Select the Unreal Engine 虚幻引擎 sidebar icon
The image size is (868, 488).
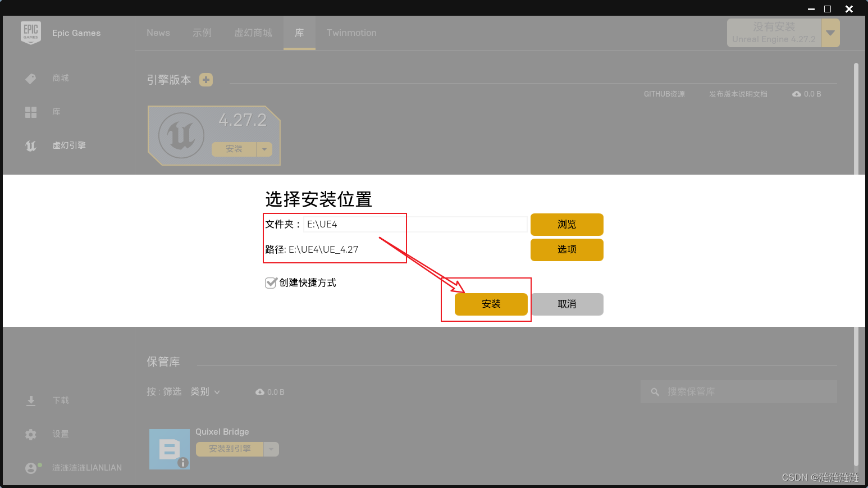[x=31, y=146]
